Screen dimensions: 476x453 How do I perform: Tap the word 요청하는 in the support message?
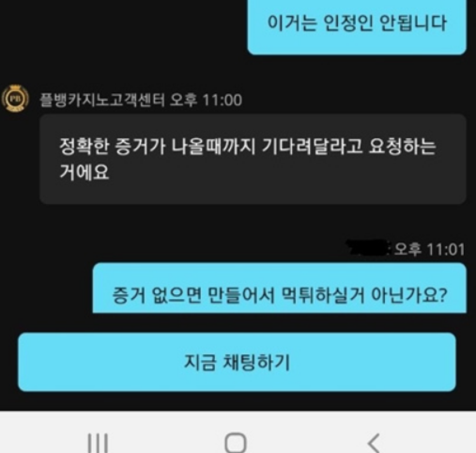coord(403,147)
